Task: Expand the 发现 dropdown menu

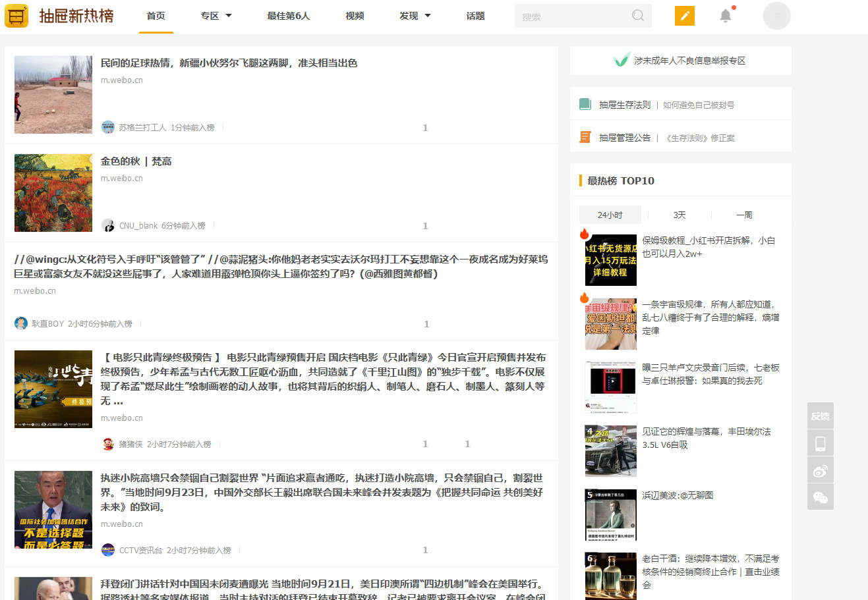Action: pyautogui.click(x=415, y=16)
